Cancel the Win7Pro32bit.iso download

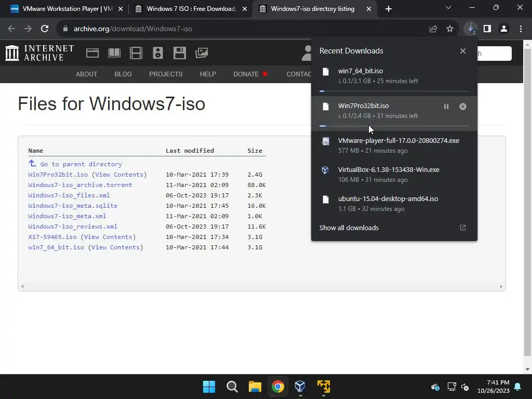pyautogui.click(x=463, y=107)
